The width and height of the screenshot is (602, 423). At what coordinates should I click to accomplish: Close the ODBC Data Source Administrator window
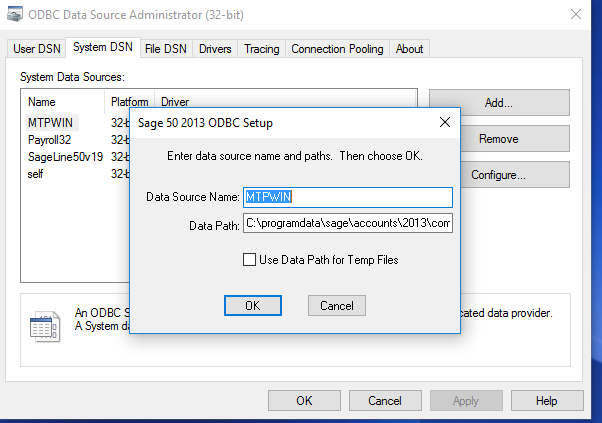pyautogui.click(x=576, y=15)
